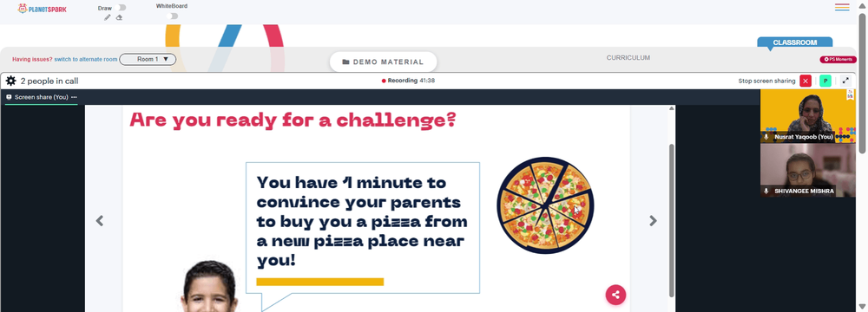Open the hamburger menu at top right
The width and height of the screenshot is (868, 312).
[x=842, y=7]
